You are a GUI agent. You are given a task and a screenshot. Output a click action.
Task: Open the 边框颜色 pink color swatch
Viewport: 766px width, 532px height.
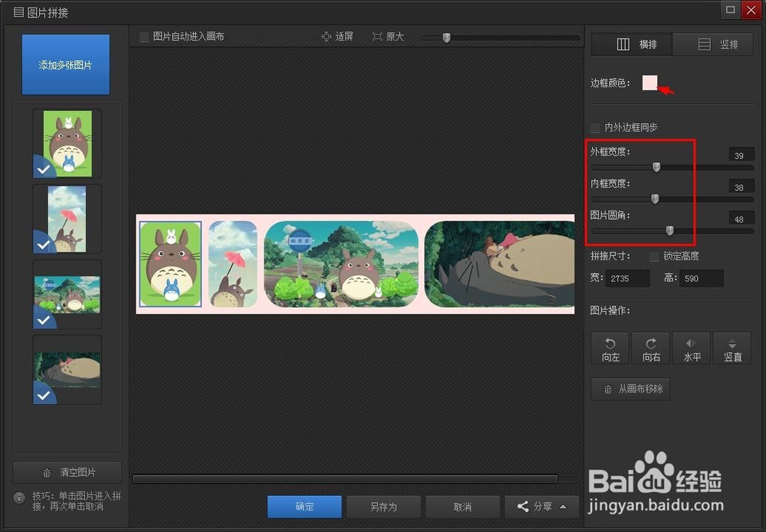[650, 83]
